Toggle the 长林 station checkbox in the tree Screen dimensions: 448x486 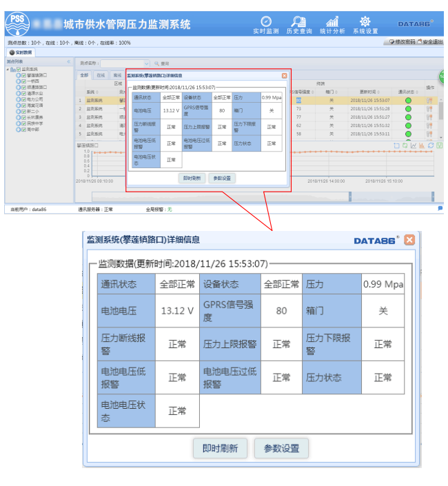(x=23, y=117)
